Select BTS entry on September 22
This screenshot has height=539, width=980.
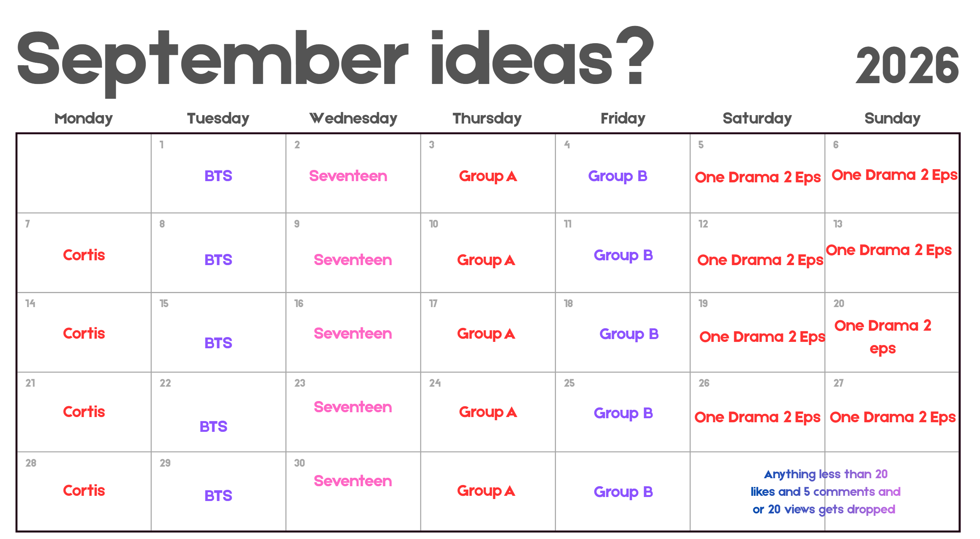pos(213,427)
